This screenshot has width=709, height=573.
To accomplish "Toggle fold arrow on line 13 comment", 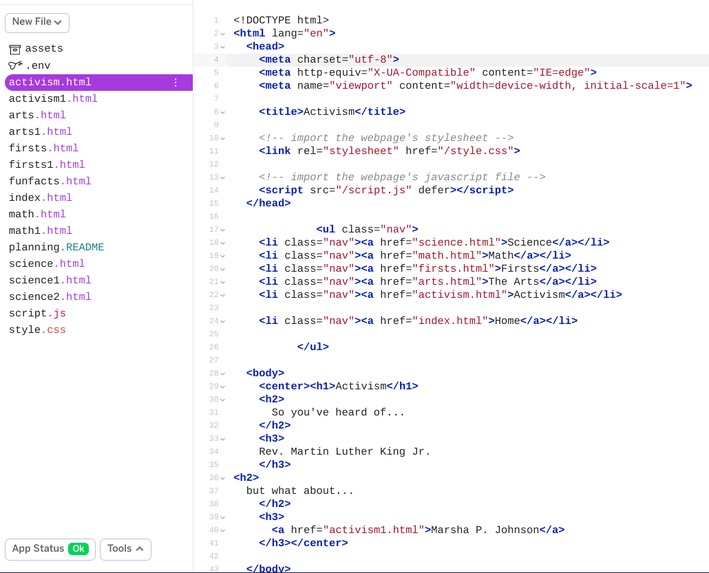I will [222, 177].
